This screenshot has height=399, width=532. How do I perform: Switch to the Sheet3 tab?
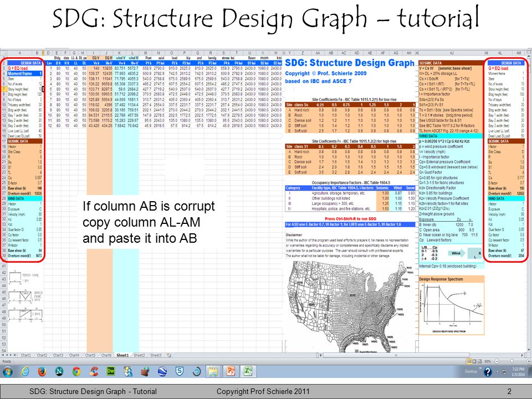point(156,355)
